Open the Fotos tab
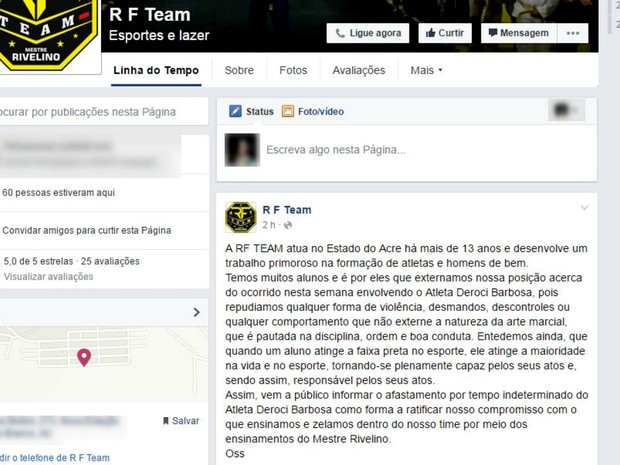Screen dimensions: 620x465 click(293, 70)
